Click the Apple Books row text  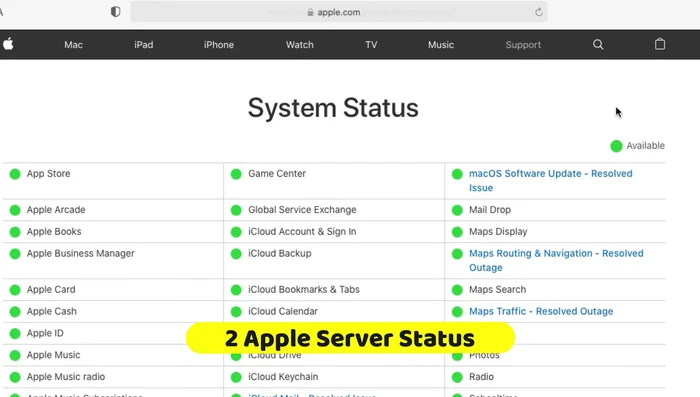[54, 232]
